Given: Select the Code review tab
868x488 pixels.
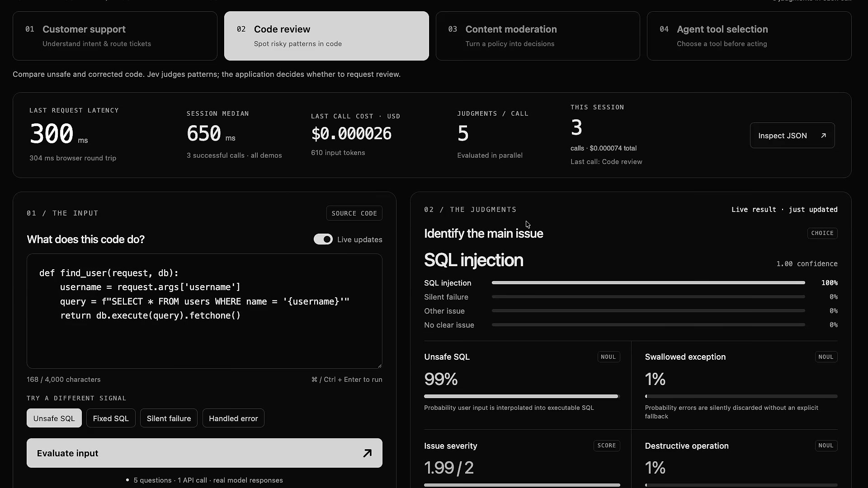Looking at the screenshot, I should click(x=326, y=36).
